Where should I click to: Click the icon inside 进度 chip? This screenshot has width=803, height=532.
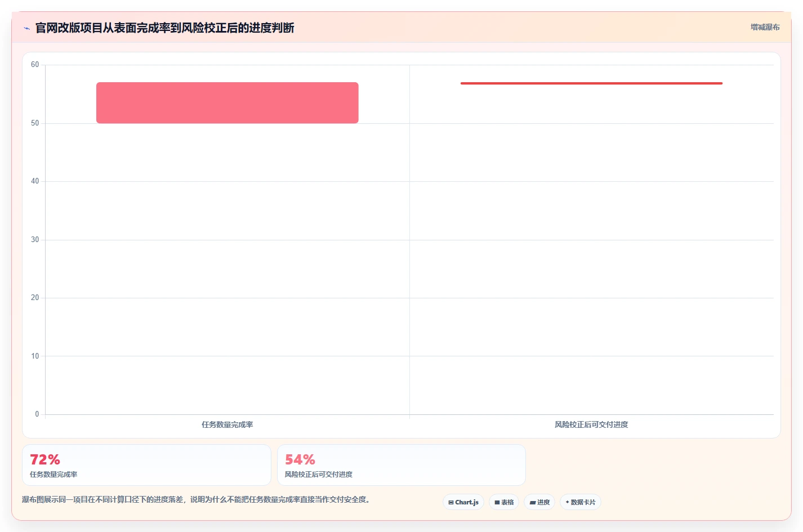(533, 502)
